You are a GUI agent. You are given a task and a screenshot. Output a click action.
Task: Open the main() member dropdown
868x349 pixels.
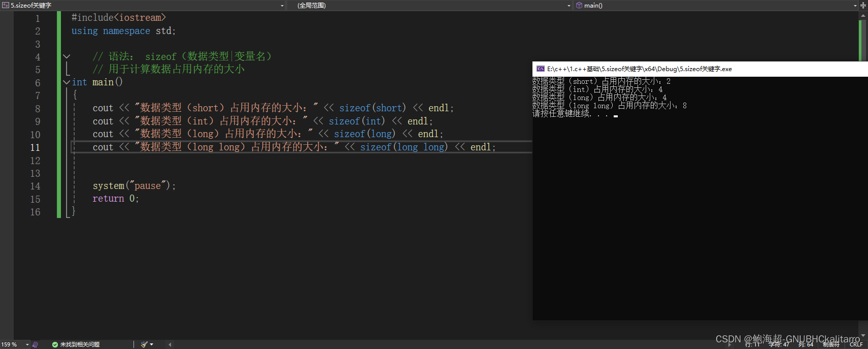[x=716, y=5]
